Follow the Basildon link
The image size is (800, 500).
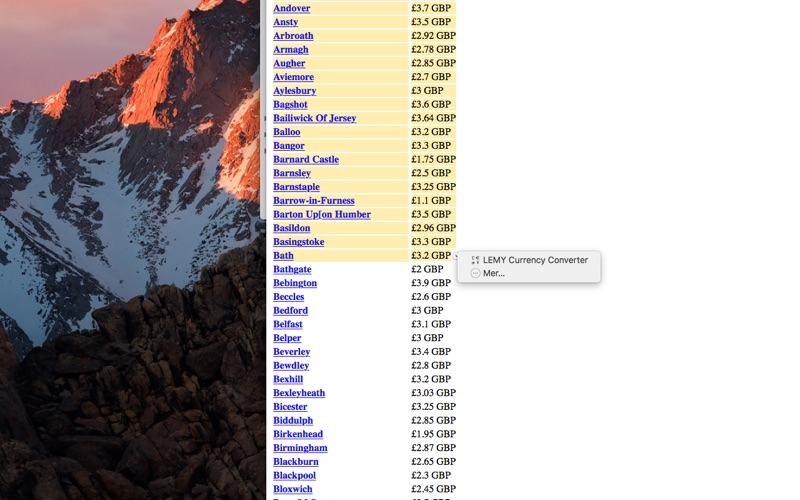[x=291, y=229]
